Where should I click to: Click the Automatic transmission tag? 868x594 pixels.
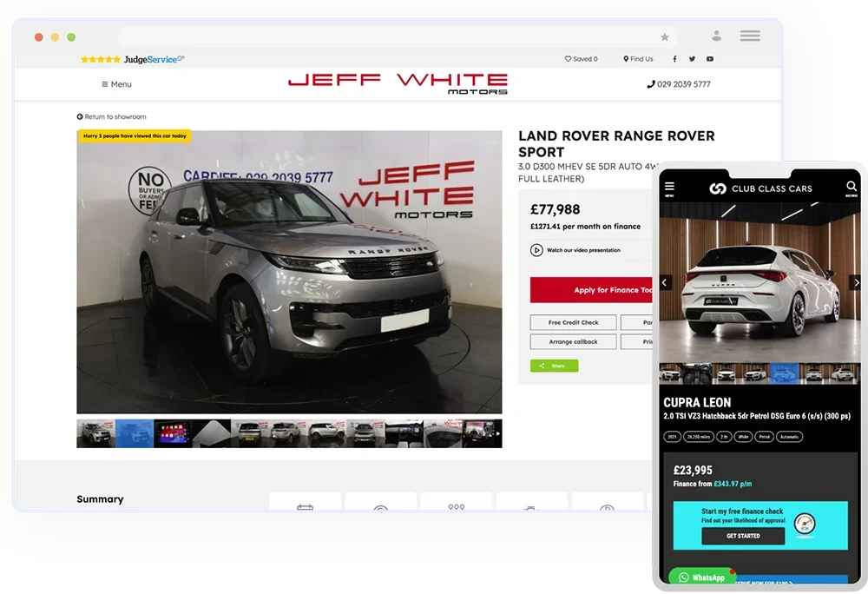pos(789,437)
